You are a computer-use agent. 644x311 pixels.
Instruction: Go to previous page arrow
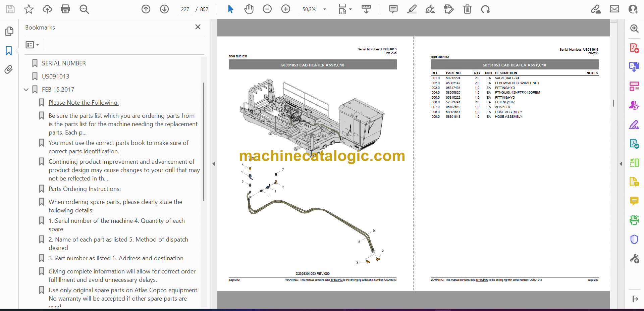[x=146, y=9]
